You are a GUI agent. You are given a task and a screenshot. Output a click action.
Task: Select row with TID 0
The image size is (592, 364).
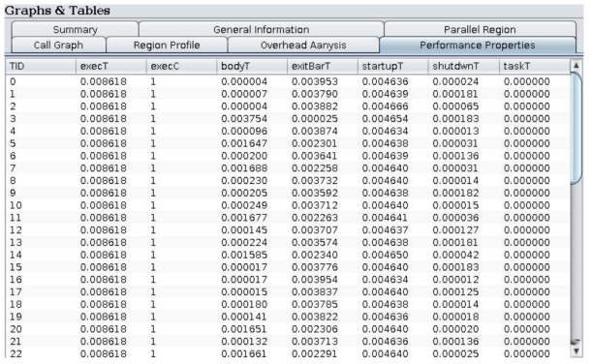point(288,81)
